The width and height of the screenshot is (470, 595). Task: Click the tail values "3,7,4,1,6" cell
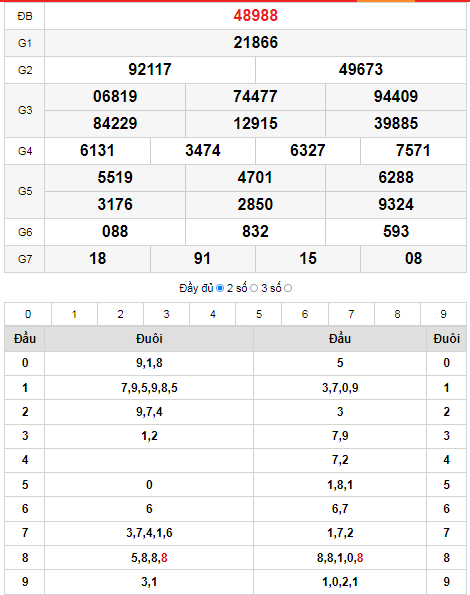click(x=149, y=533)
